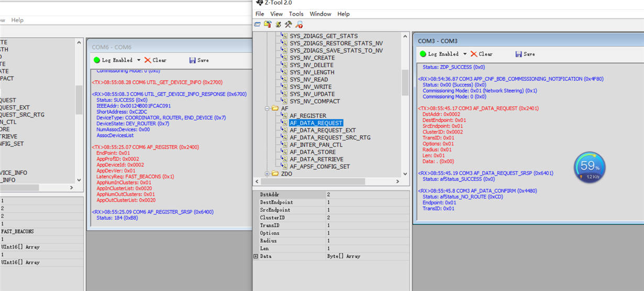Click the command tree scrollbar down arrow
644x291 pixels.
(405, 174)
